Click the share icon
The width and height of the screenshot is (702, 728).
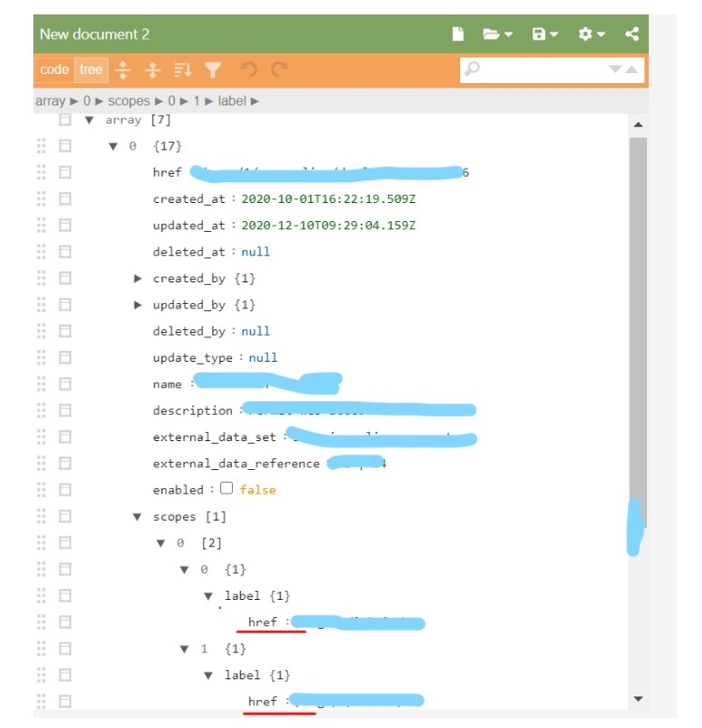[632, 34]
